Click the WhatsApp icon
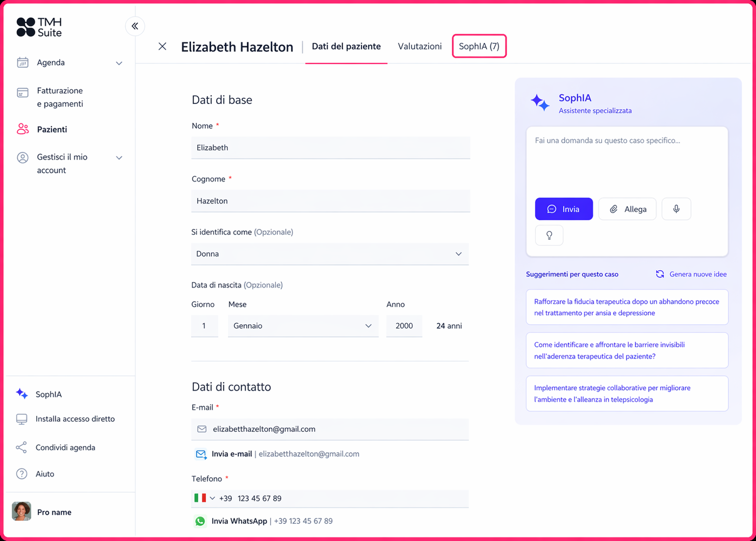The image size is (756, 541). [200, 521]
